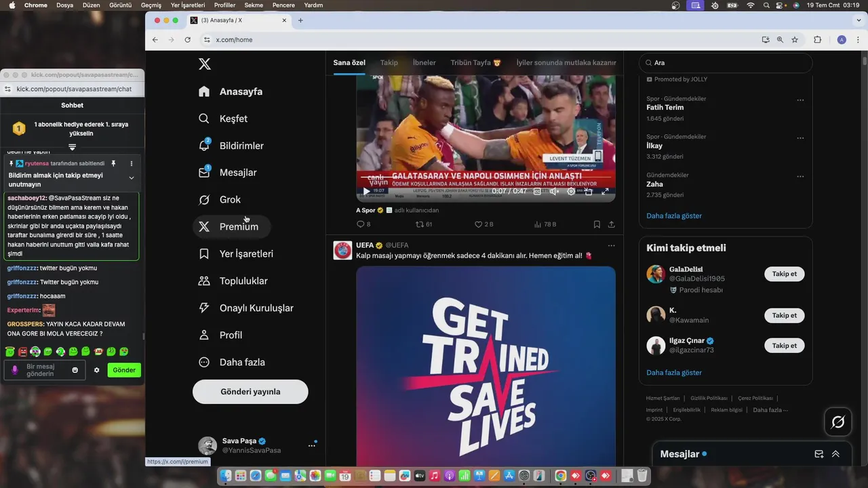Open Bildirimler notifications
Screen dimensions: 868x488
click(x=231, y=146)
